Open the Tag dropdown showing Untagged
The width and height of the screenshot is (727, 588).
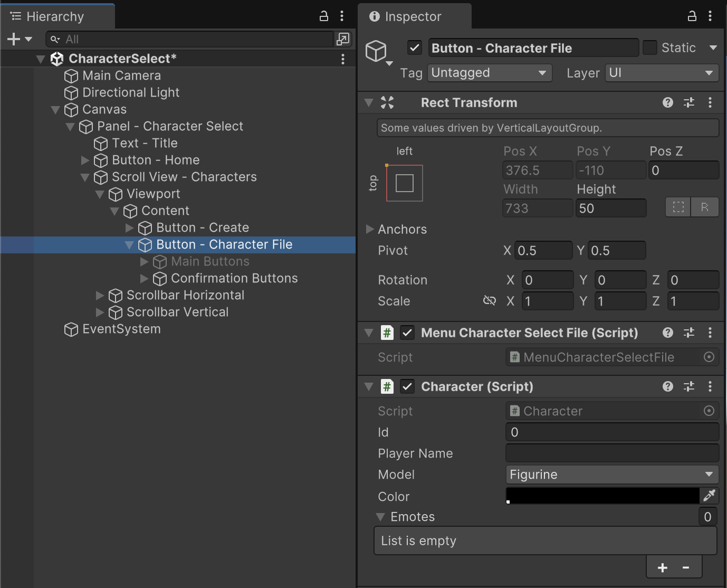point(489,73)
